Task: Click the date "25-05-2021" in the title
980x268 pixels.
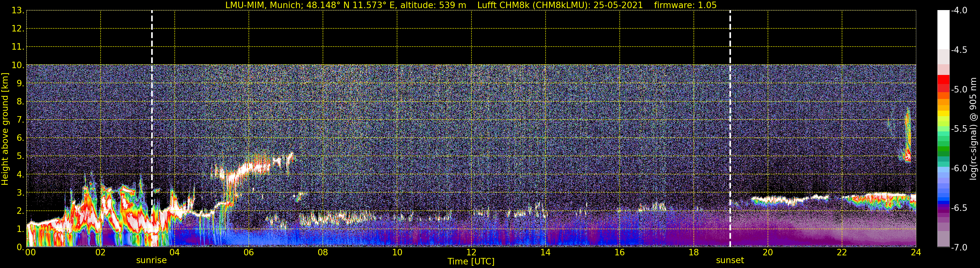Action: 618,5
